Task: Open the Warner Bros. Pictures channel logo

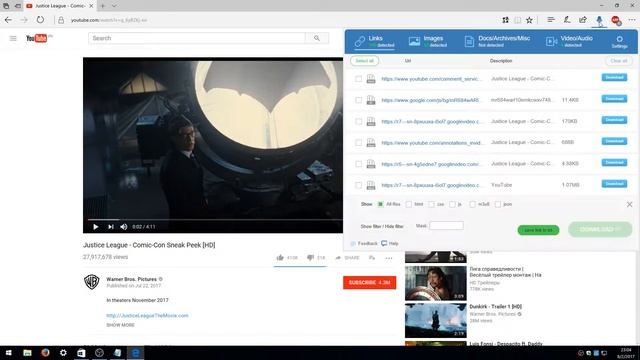Action: (x=92, y=282)
